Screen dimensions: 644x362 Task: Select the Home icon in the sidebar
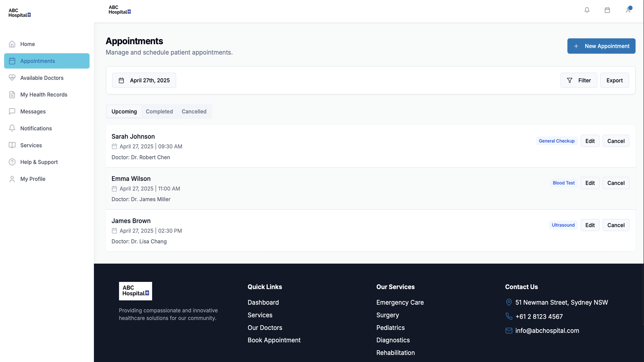click(12, 44)
